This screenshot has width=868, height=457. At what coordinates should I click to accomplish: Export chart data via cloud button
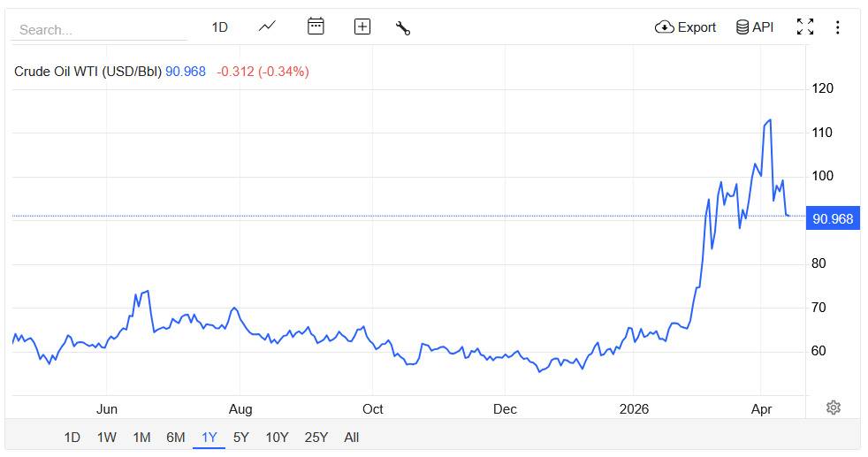coord(685,27)
